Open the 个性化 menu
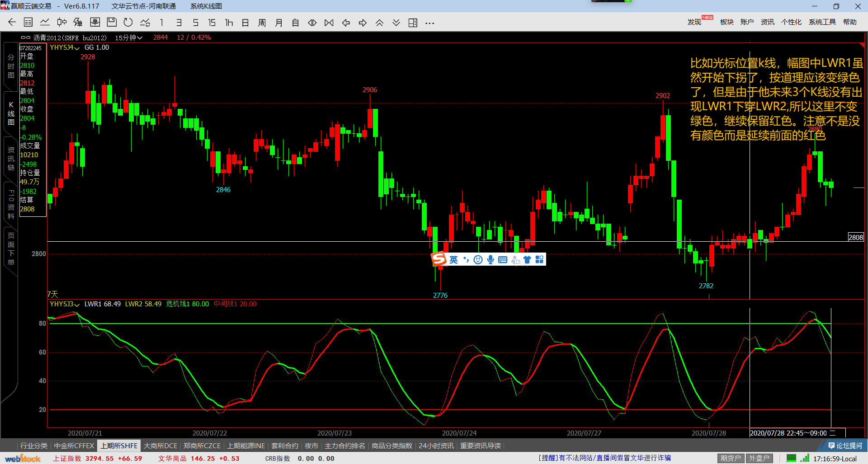The height and width of the screenshot is (464, 868). 792,22
